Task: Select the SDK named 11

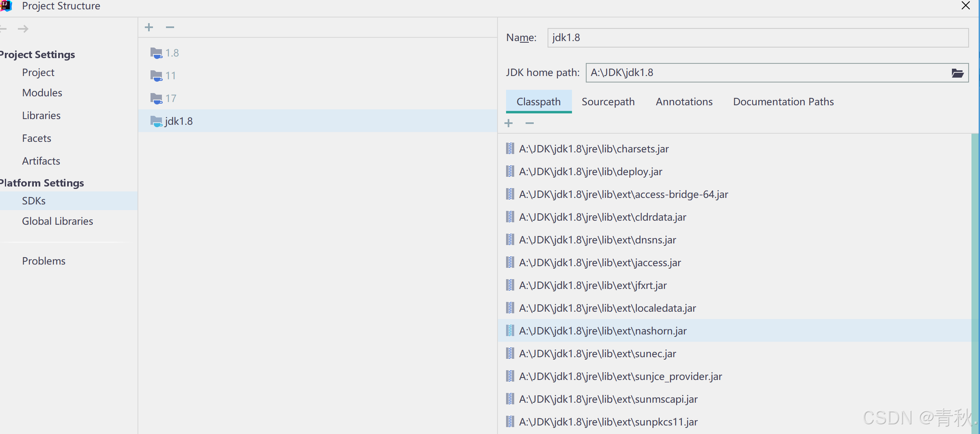Action: point(170,75)
